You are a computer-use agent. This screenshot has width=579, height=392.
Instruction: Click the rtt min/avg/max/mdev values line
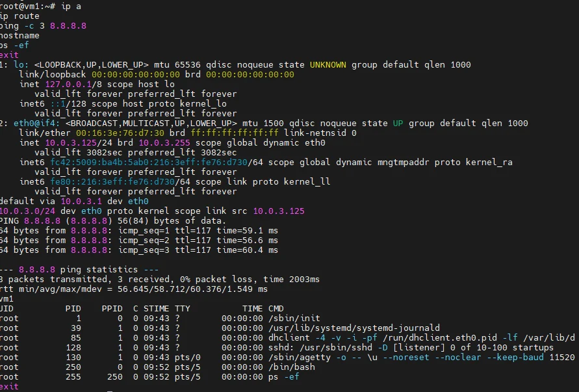(134, 289)
